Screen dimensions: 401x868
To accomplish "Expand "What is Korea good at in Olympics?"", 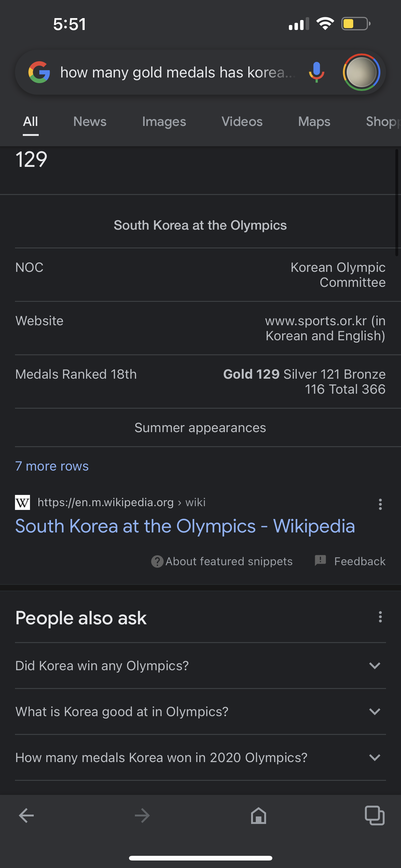I will click(200, 711).
